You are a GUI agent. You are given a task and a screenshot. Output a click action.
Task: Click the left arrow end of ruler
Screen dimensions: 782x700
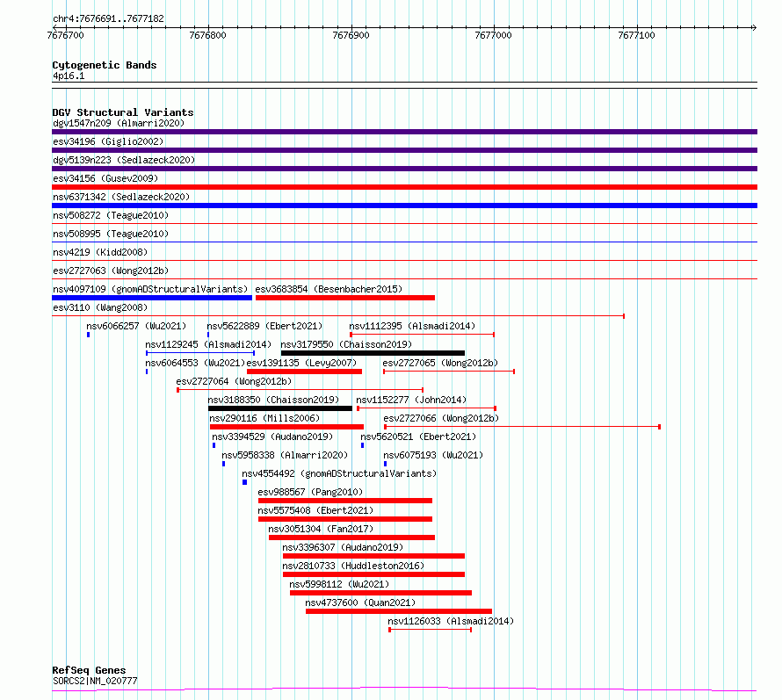[x=54, y=27]
